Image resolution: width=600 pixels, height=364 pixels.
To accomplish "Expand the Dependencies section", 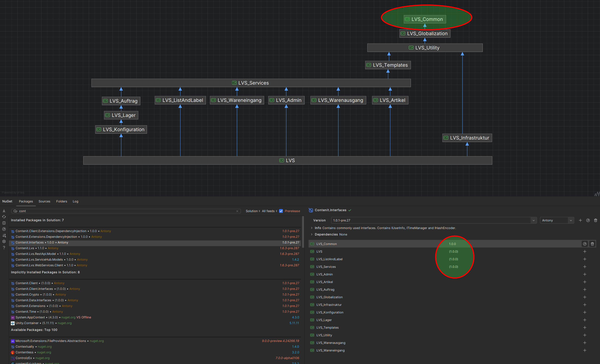I will pyautogui.click(x=312, y=235).
